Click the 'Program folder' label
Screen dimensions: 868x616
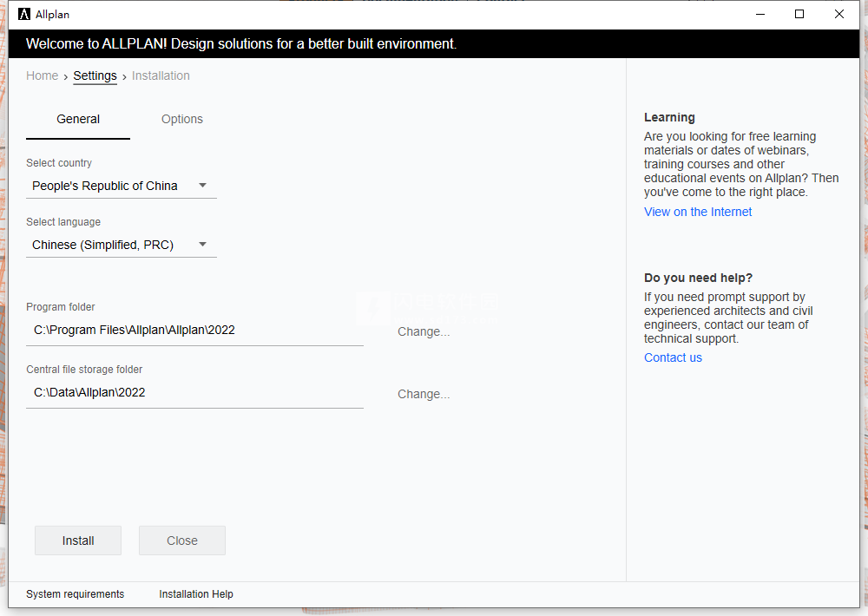[x=61, y=307]
